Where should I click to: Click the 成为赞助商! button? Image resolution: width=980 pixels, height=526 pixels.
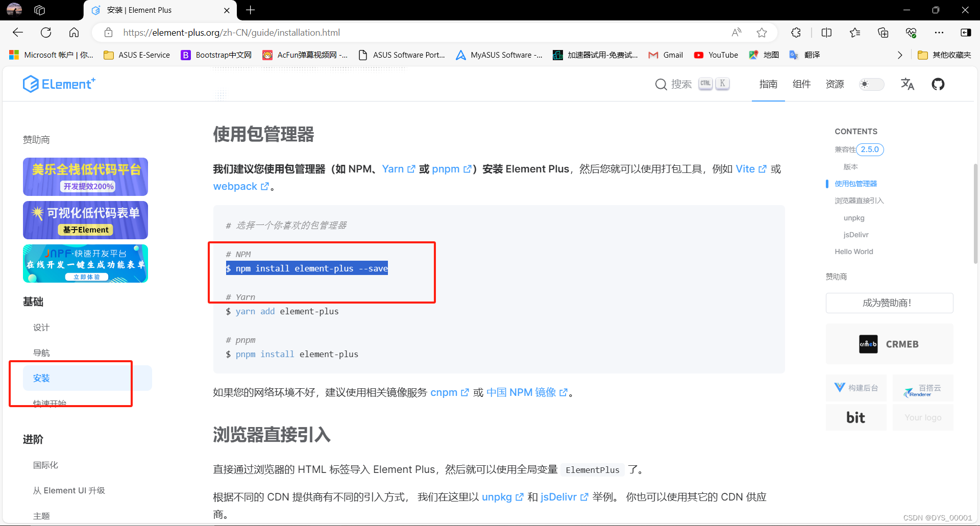click(889, 303)
